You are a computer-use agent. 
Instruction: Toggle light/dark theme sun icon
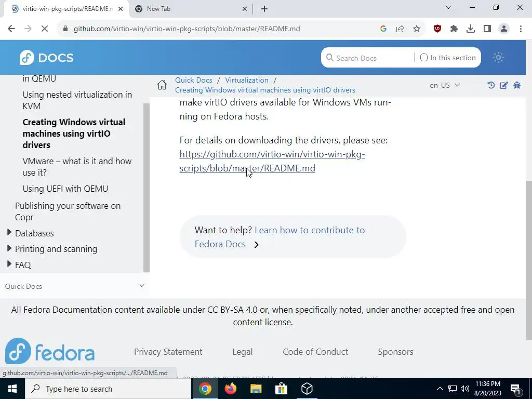click(x=498, y=57)
